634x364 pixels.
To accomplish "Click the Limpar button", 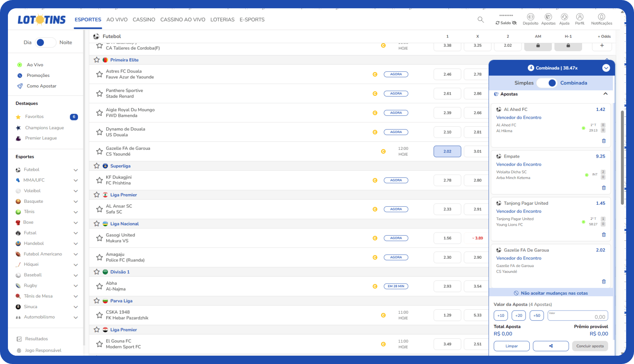I will pos(512,346).
